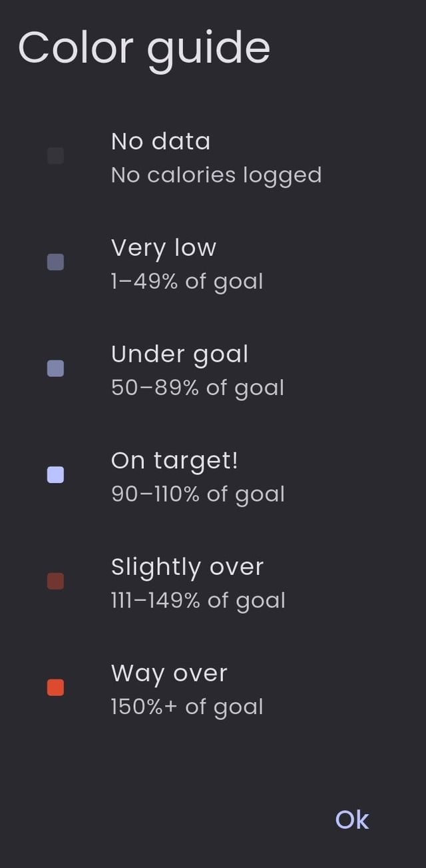
Task: Tap the Under goal color swatch
Action: click(56, 368)
